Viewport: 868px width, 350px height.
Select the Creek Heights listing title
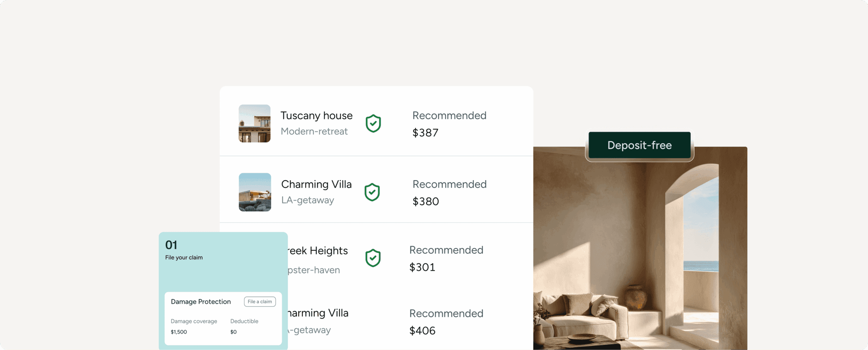coord(318,251)
